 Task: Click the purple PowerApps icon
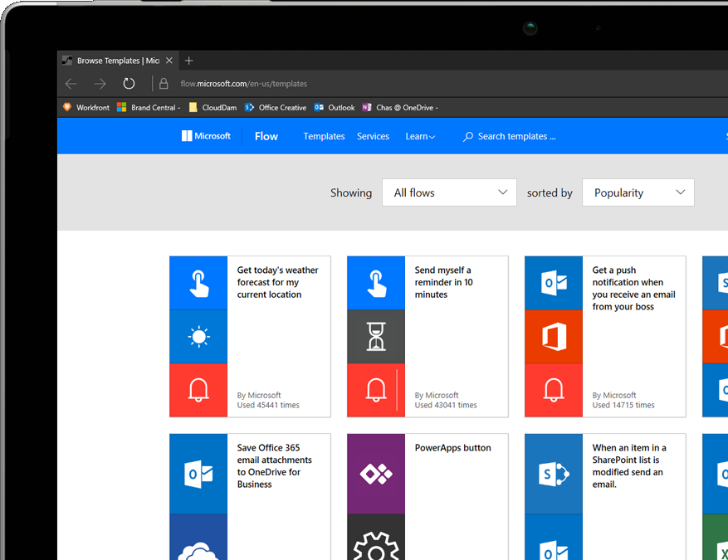tap(376, 474)
